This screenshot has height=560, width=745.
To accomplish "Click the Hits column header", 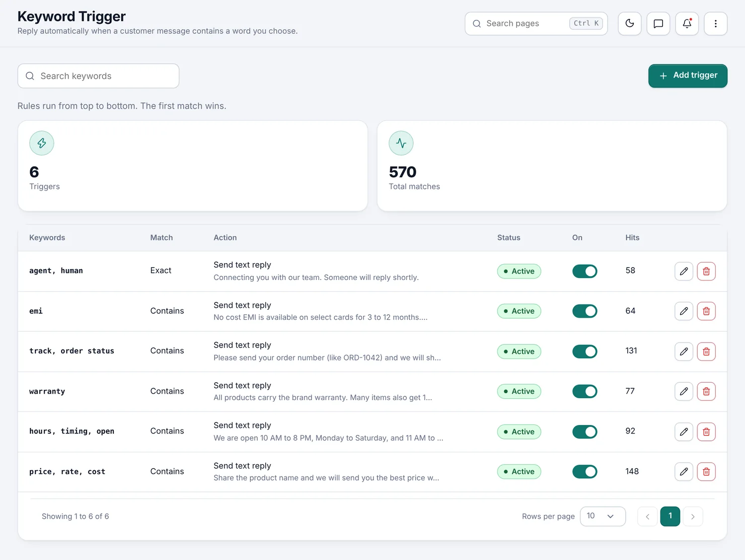I will 632,238.
